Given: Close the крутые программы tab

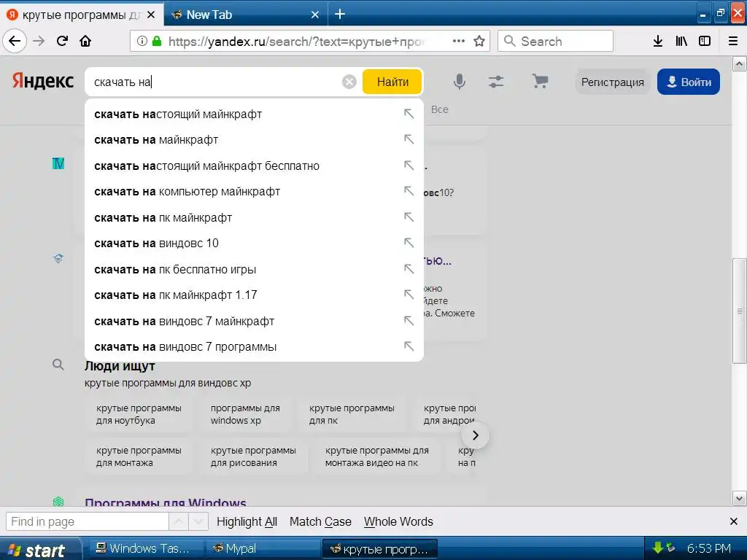Looking at the screenshot, I should tap(151, 15).
